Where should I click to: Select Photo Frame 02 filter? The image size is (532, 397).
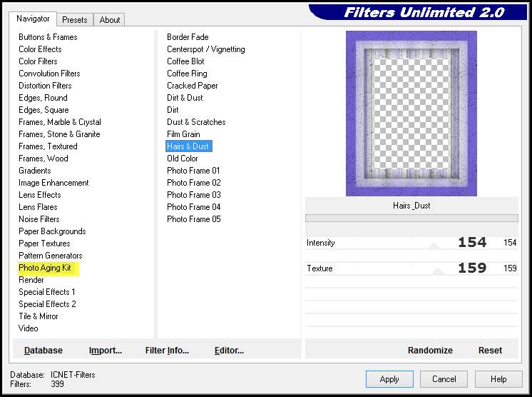(x=194, y=183)
